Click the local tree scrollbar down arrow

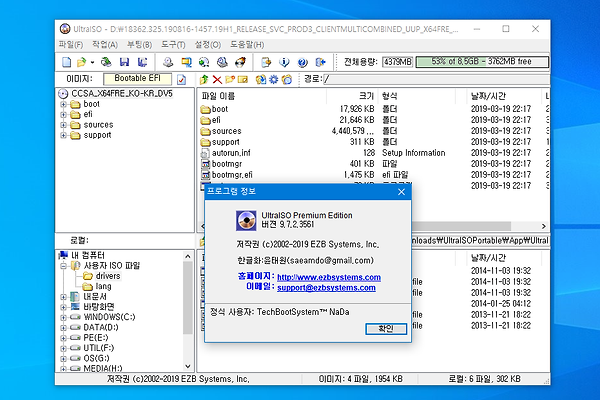tap(188, 366)
